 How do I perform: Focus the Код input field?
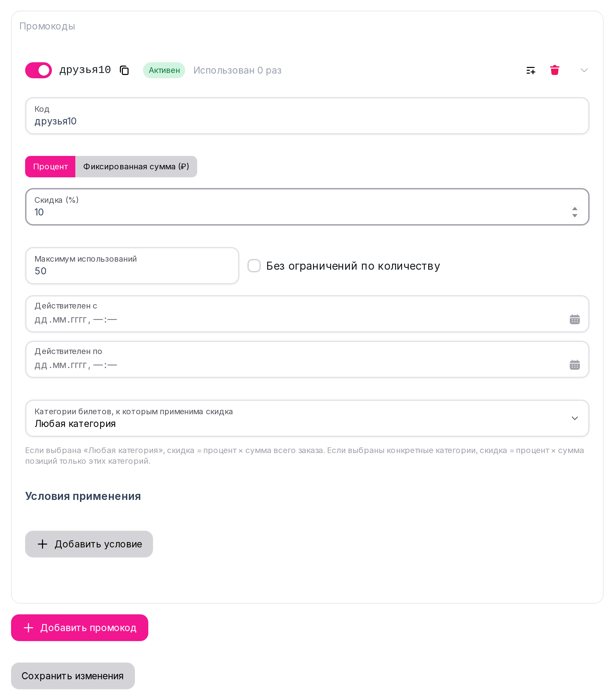pos(307,116)
